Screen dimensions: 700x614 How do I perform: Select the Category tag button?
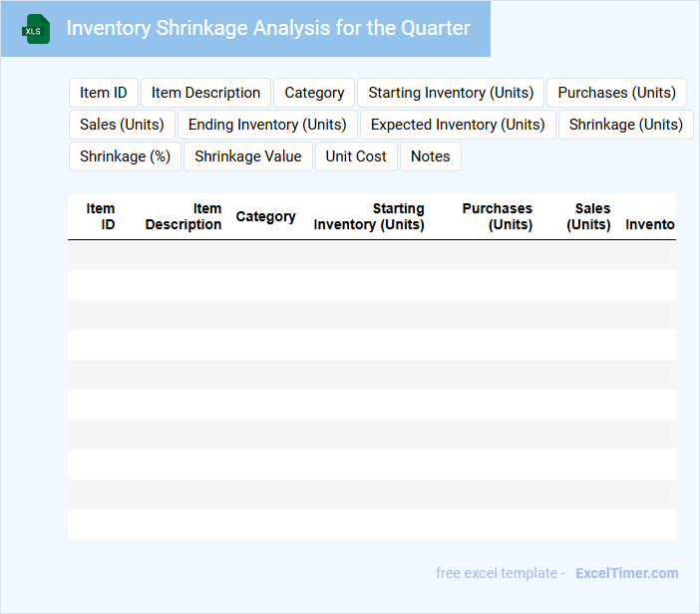point(314,93)
